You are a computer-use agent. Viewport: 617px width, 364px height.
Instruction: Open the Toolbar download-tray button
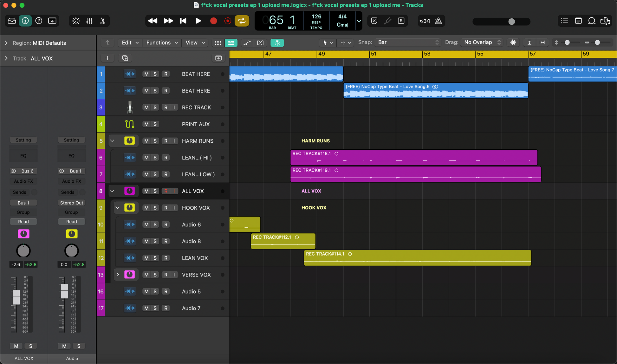[x=52, y=21]
